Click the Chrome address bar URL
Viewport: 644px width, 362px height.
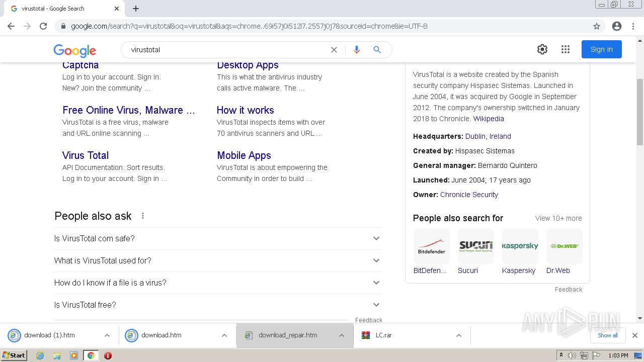(x=249, y=26)
